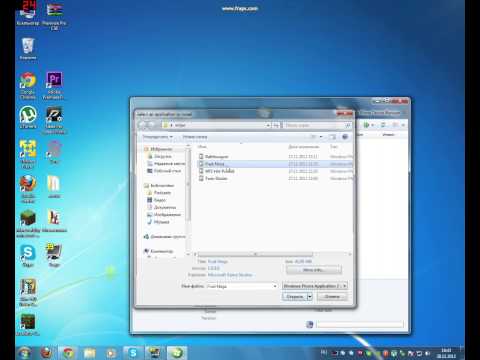This screenshot has height=360, width=480.
Task: Open the view options dropdown arrow
Action: tap(321, 137)
